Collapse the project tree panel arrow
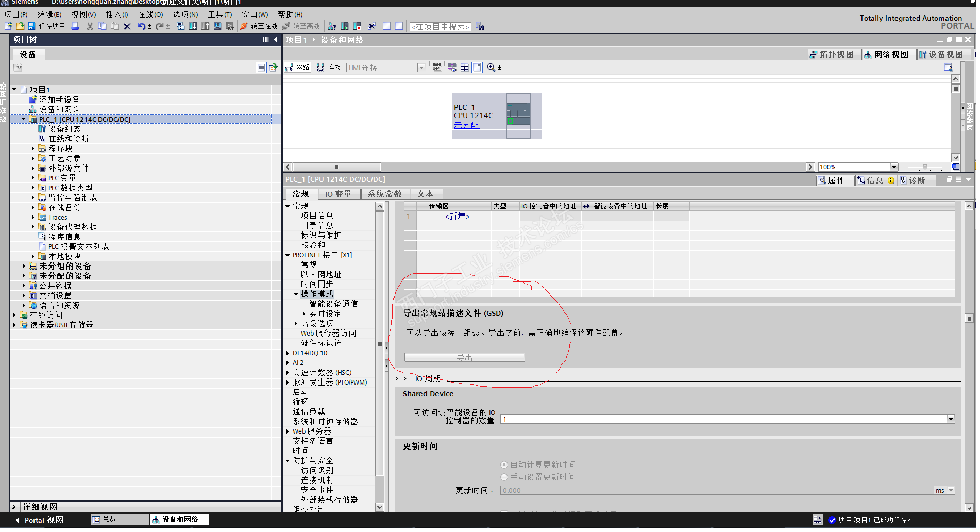Image resolution: width=980 pixels, height=532 pixels. tap(276, 40)
